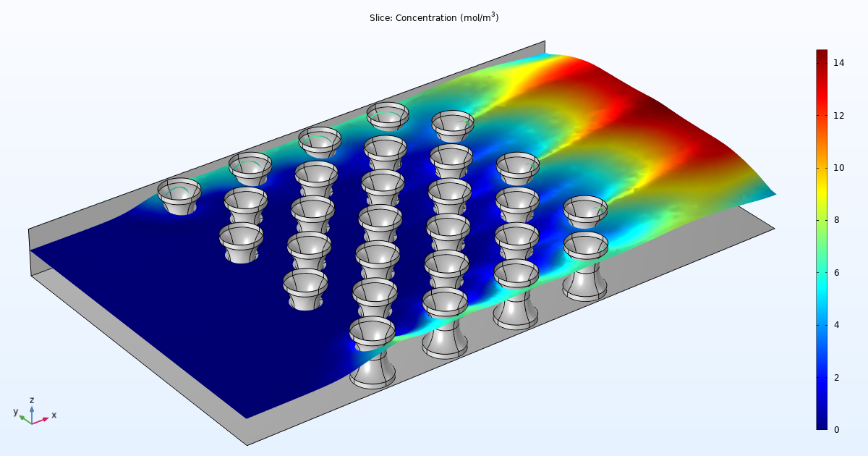
Task: Click the plot title Slice: Concentration
Action: click(434, 18)
